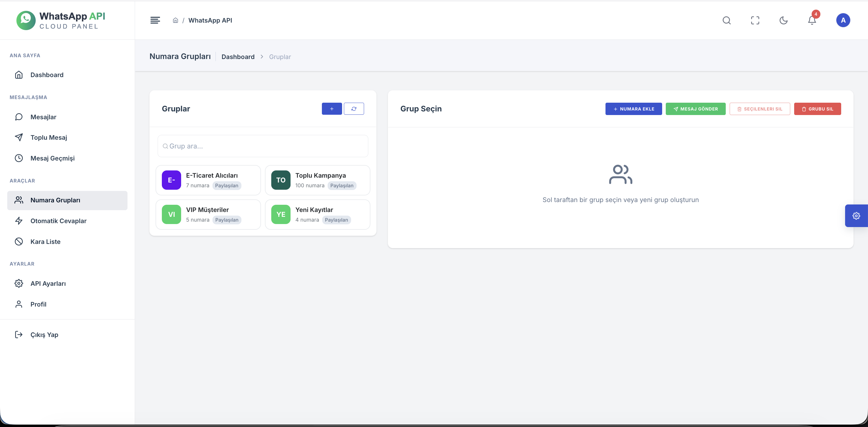This screenshot has height=427, width=868.
Task: Collapse the sidebar with the hamburger menu icon
Action: (155, 20)
